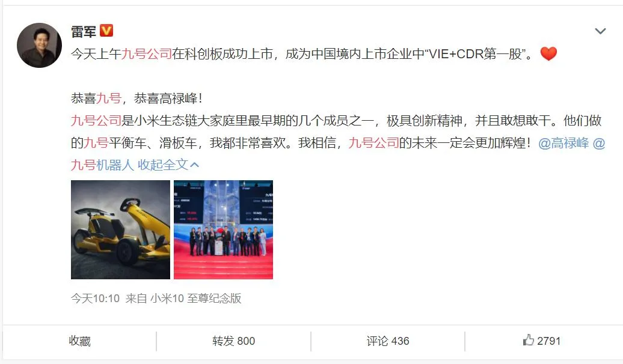Click the 今天10:10 timestamp
Viewport: 623px width, 364px height.
[96, 298]
